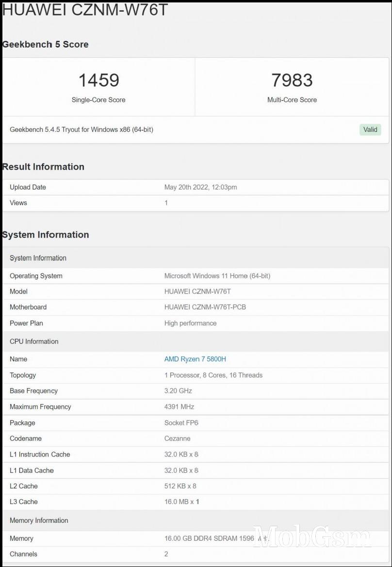The image size is (392, 567).
Task: Select the upload date May 20th 2022 value
Action: point(201,187)
